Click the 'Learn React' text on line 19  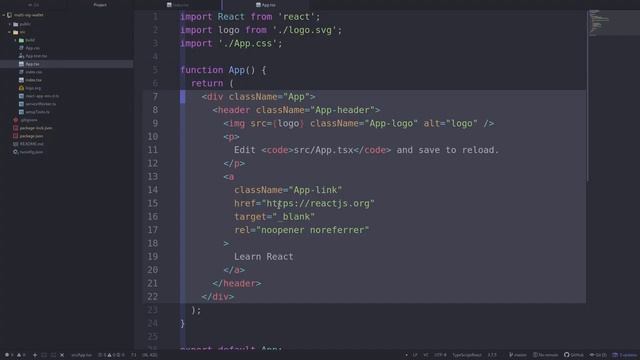264,257
